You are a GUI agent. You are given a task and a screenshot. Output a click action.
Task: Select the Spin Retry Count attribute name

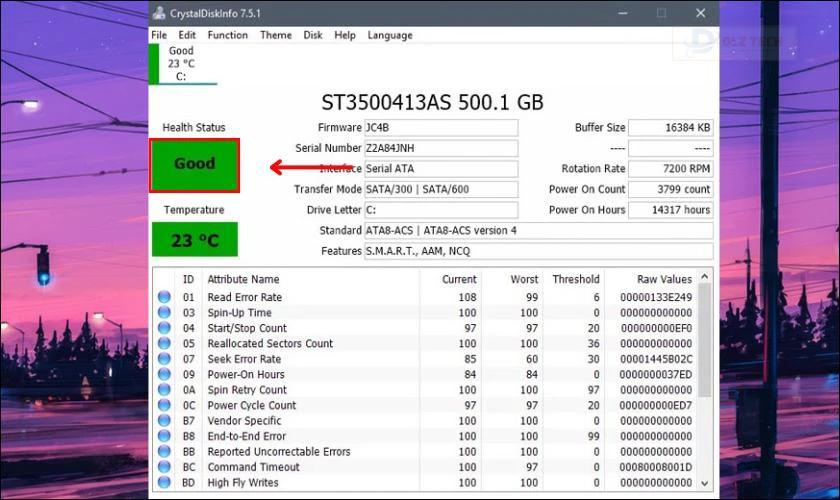[247, 390]
